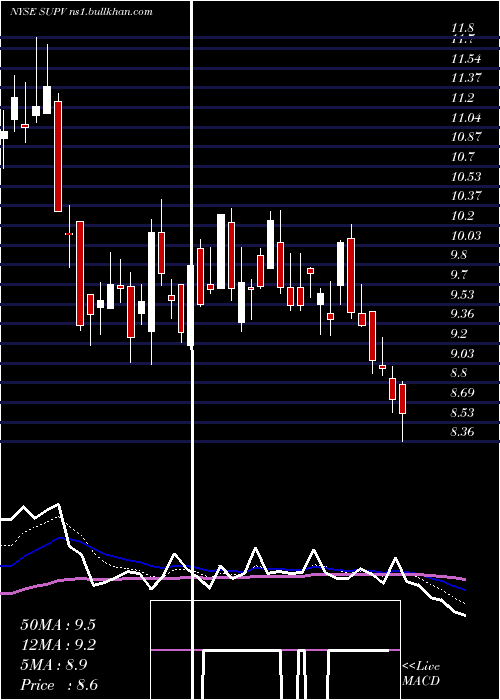Screen dimensions: 500x700
Task: Click the white MACD histogram box outline
Action: [x=275, y=650]
